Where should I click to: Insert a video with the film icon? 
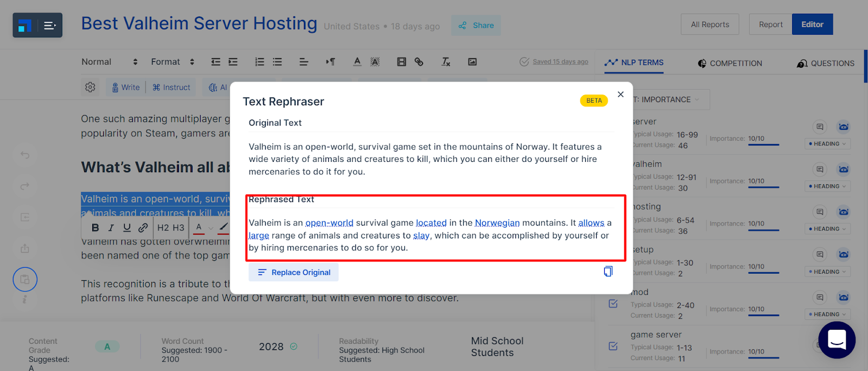(x=401, y=62)
